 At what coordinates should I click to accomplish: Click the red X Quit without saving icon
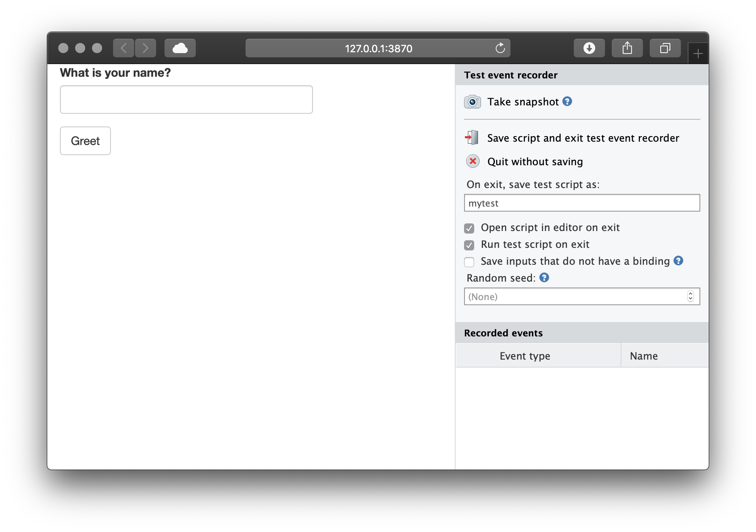[x=472, y=161]
